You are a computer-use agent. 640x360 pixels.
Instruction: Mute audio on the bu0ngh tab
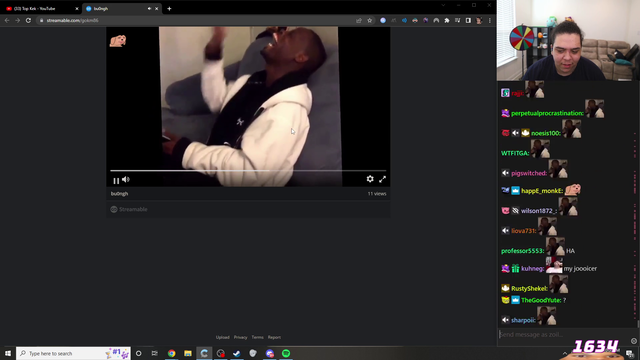tap(149, 9)
